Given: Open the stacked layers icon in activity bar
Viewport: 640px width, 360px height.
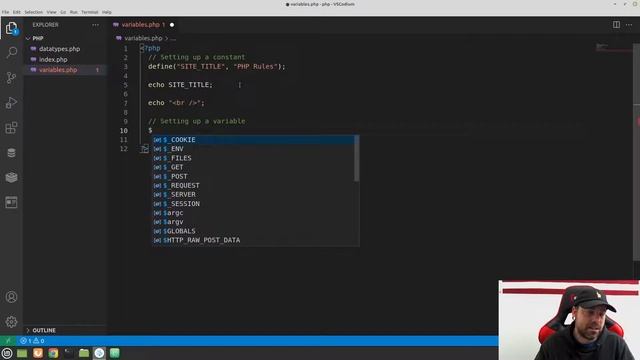Looking at the screenshot, I should (11, 177).
